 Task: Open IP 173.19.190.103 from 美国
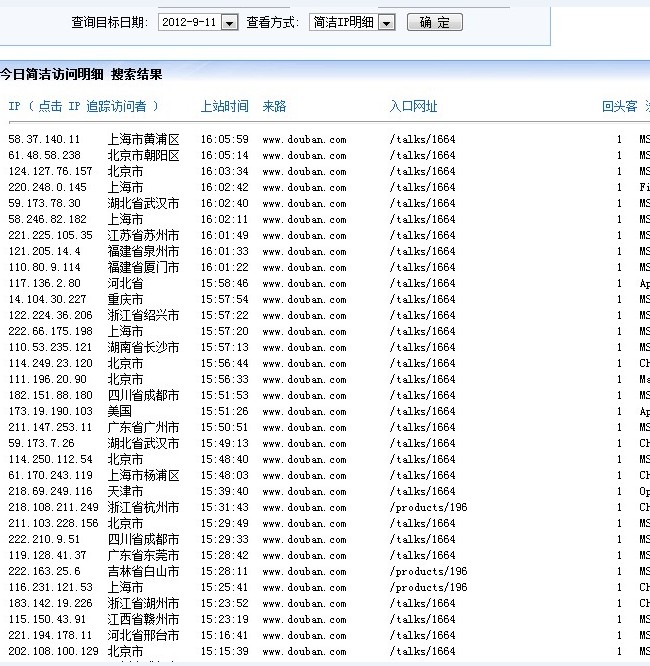(50, 411)
